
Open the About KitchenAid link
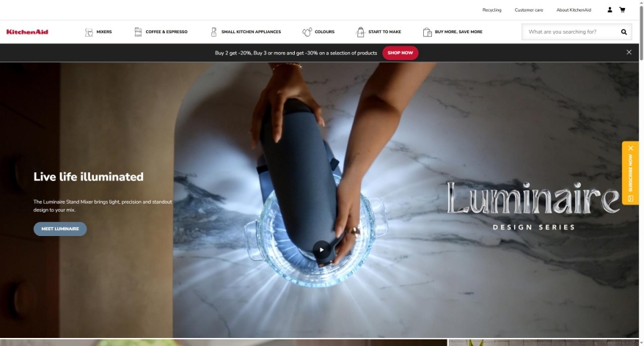(x=574, y=10)
